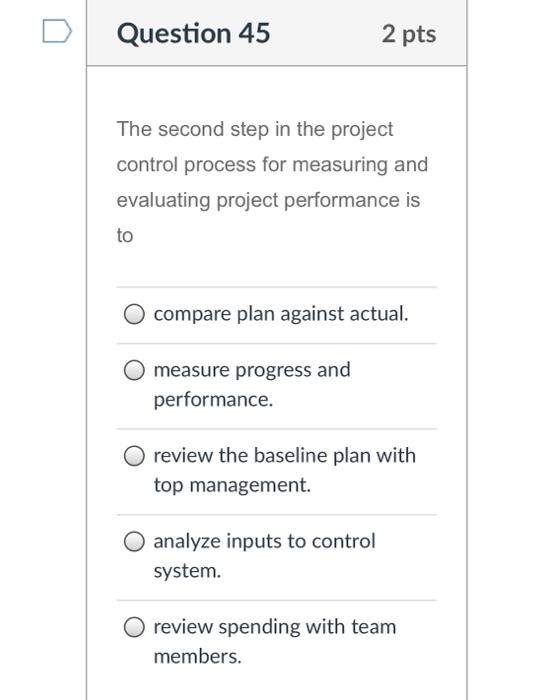Click the '2 pts' points label
Viewport: 545px width, 700px height.
(x=409, y=34)
